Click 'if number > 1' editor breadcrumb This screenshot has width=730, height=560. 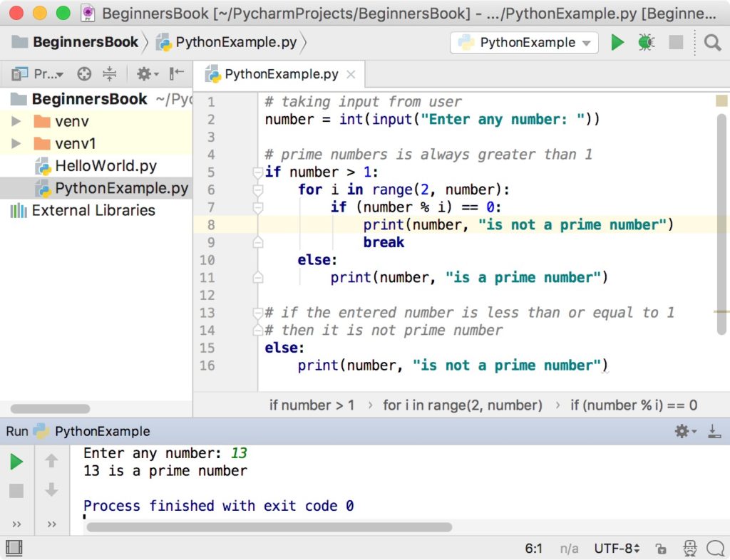[312, 405]
